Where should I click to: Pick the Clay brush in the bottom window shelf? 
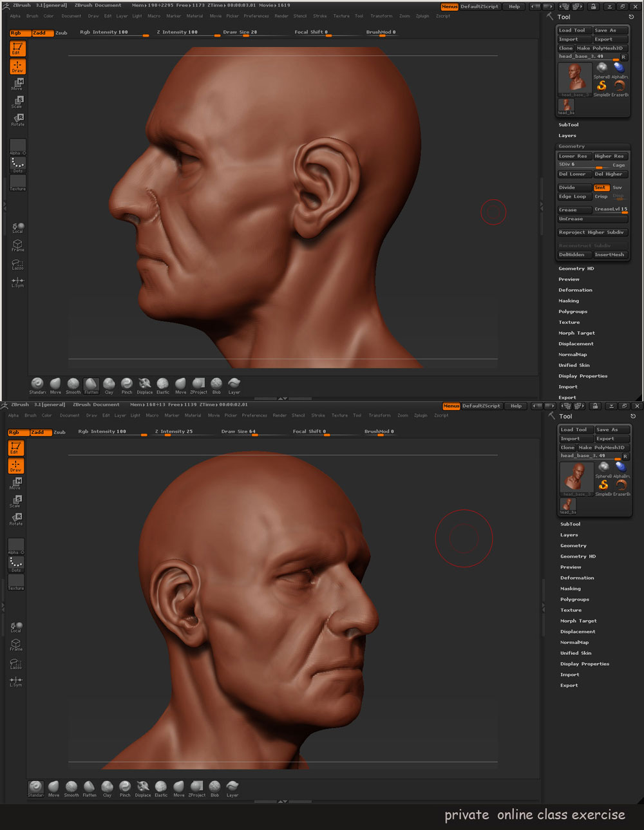click(107, 788)
